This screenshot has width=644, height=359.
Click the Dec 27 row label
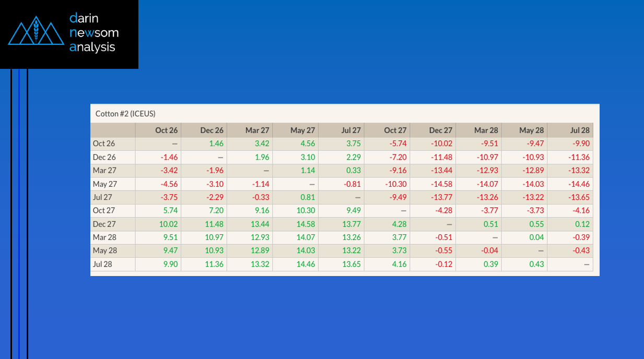click(x=104, y=224)
